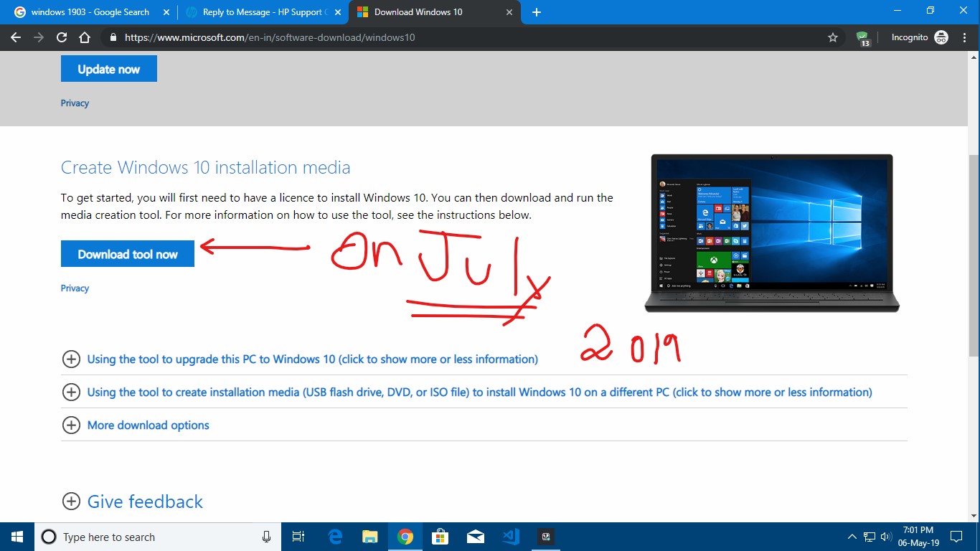Launch Microsoft Edge from the taskbar

(x=335, y=537)
